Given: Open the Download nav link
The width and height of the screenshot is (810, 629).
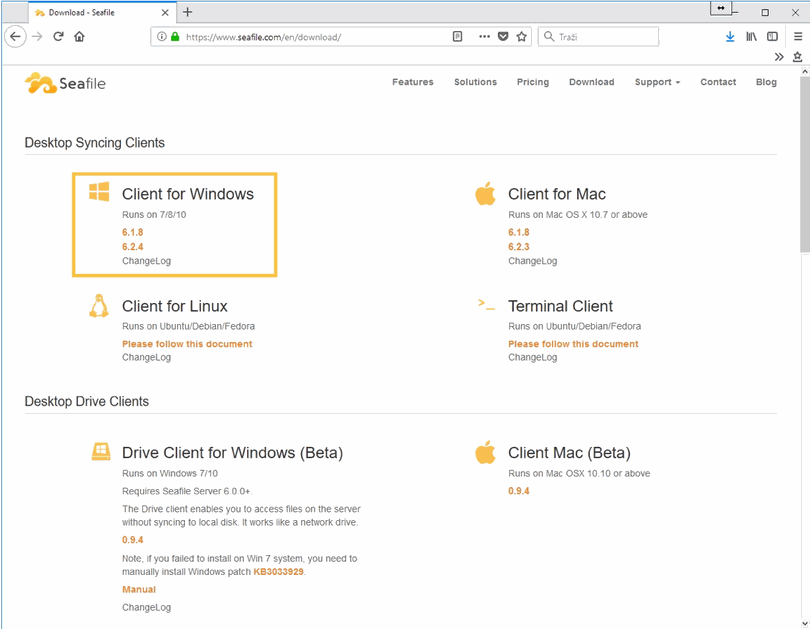Looking at the screenshot, I should coord(591,82).
